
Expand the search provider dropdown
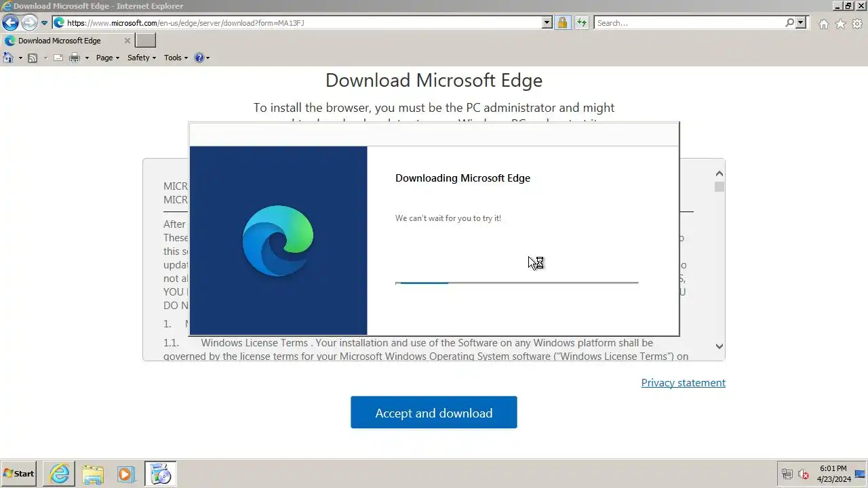click(801, 23)
